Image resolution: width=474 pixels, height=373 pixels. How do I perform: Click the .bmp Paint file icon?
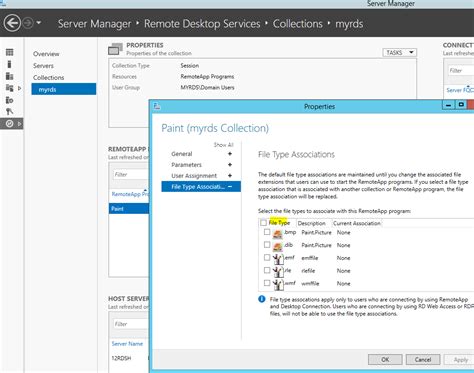coord(278,234)
